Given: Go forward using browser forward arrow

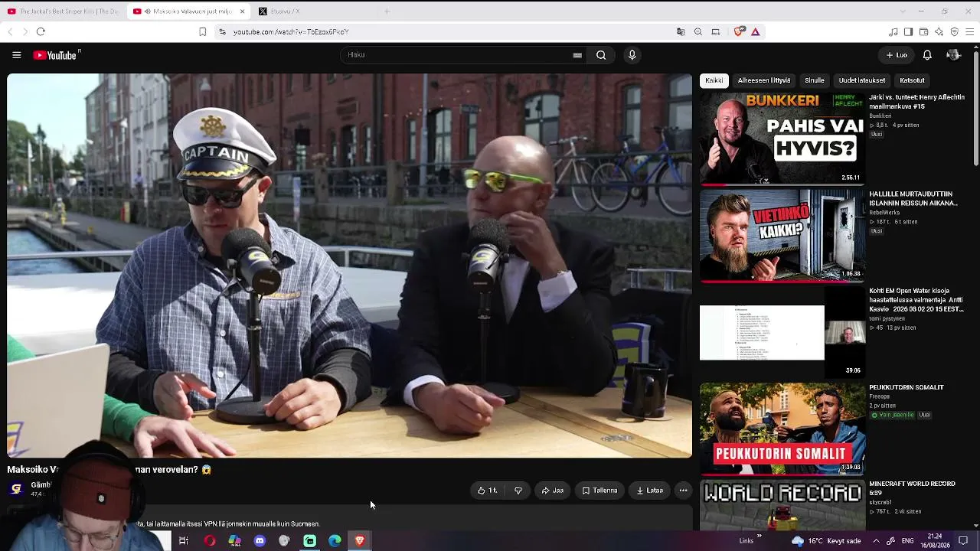Looking at the screenshot, I should coord(24,31).
